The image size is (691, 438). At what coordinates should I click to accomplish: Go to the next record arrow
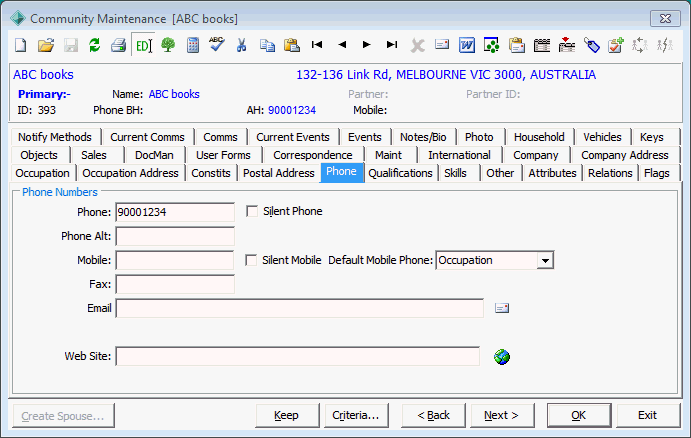pos(366,45)
